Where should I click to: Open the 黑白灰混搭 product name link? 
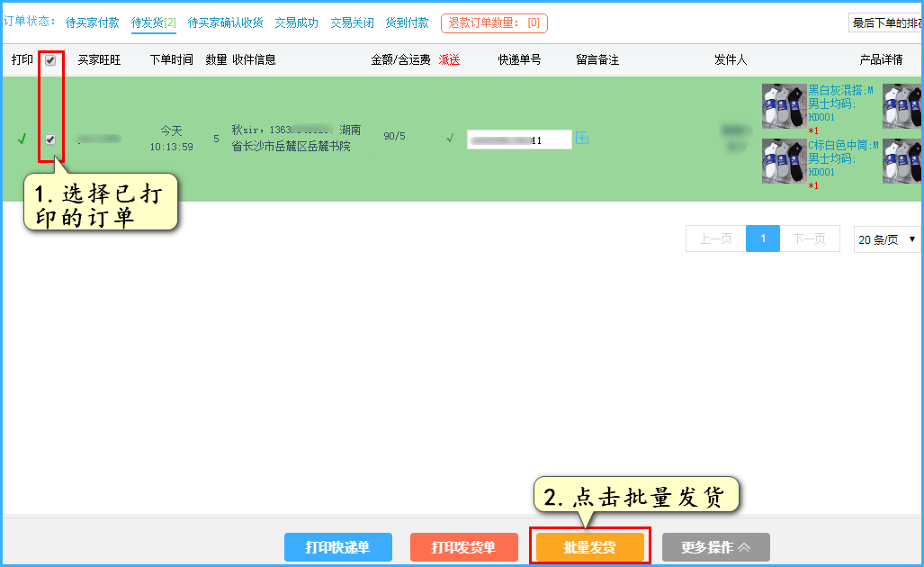tap(840, 90)
